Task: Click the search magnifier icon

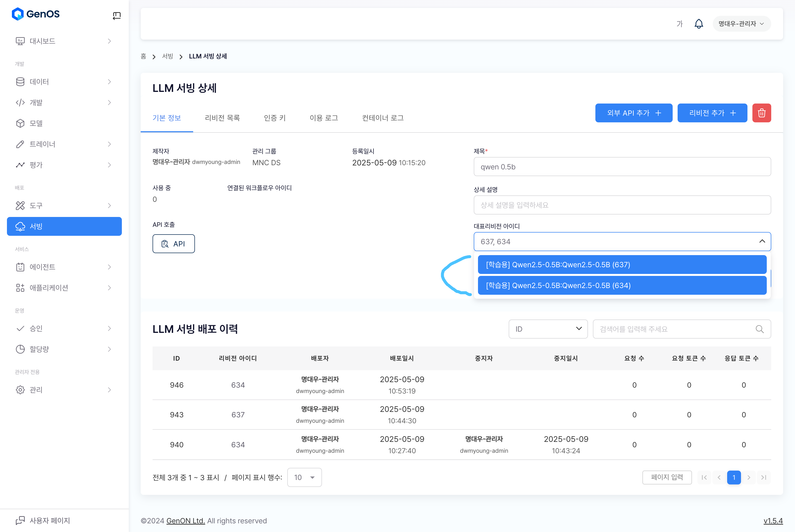Action: point(759,329)
